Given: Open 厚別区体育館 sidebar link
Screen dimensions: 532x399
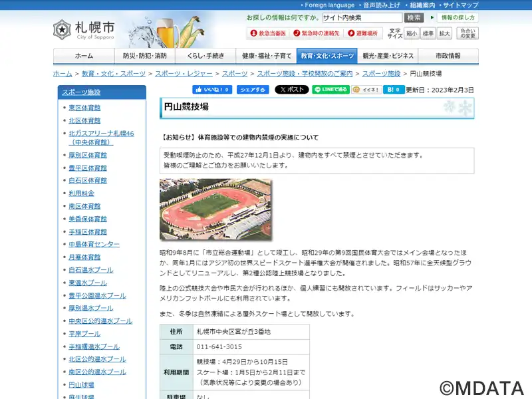Looking at the screenshot, I should pyautogui.click(x=88, y=156).
